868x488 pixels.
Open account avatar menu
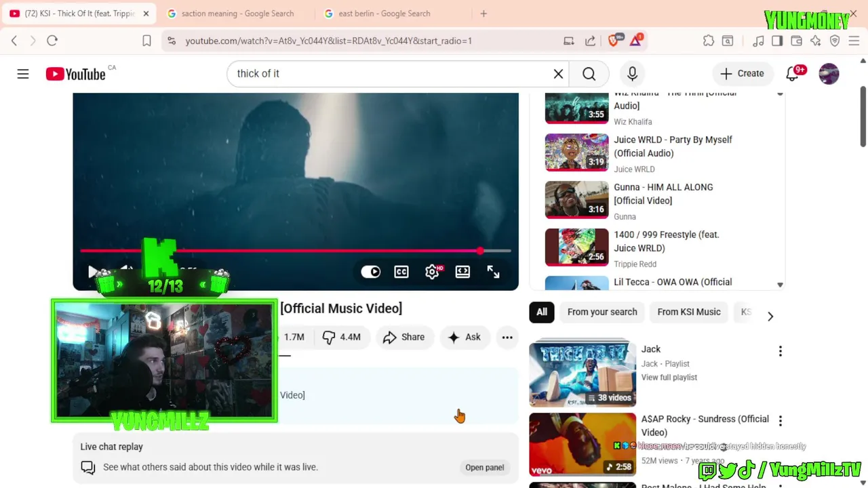coord(829,74)
